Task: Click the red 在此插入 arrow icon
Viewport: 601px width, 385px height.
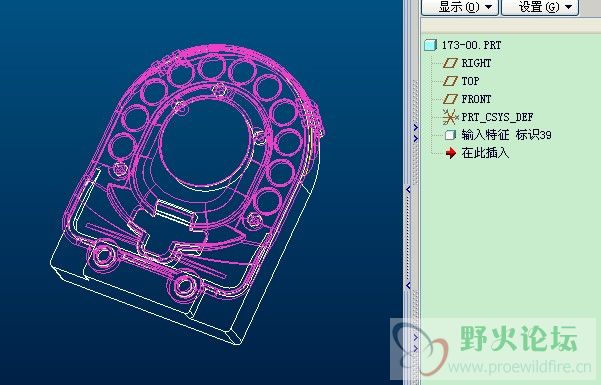Action: pos(451,153)
